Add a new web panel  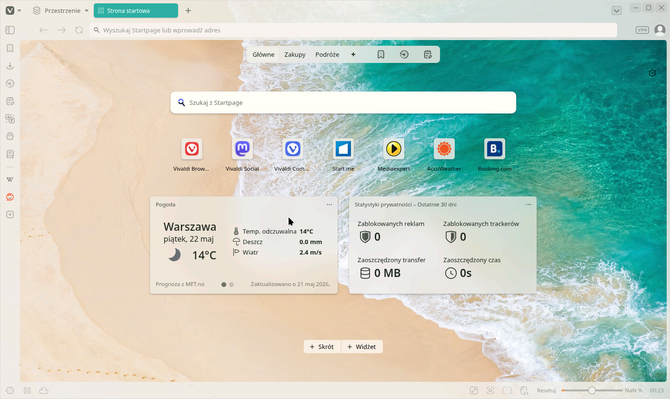(10, 214)
